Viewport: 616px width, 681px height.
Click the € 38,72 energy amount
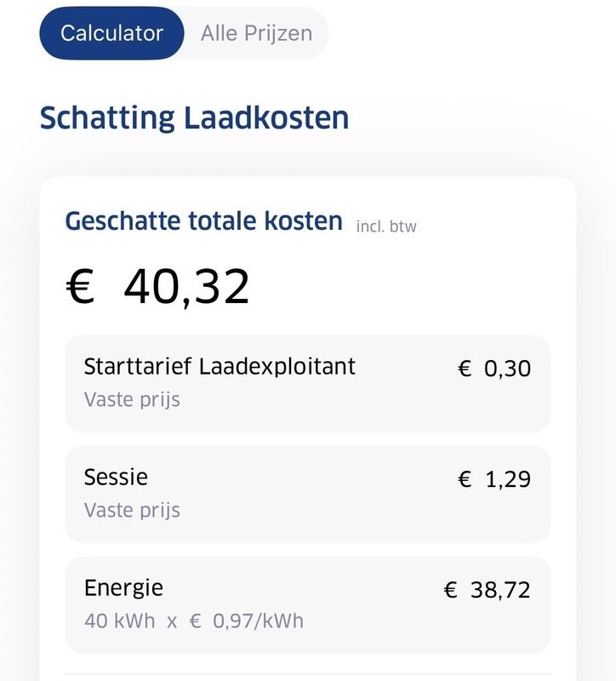pyautogui.click(x=488, y=590)
